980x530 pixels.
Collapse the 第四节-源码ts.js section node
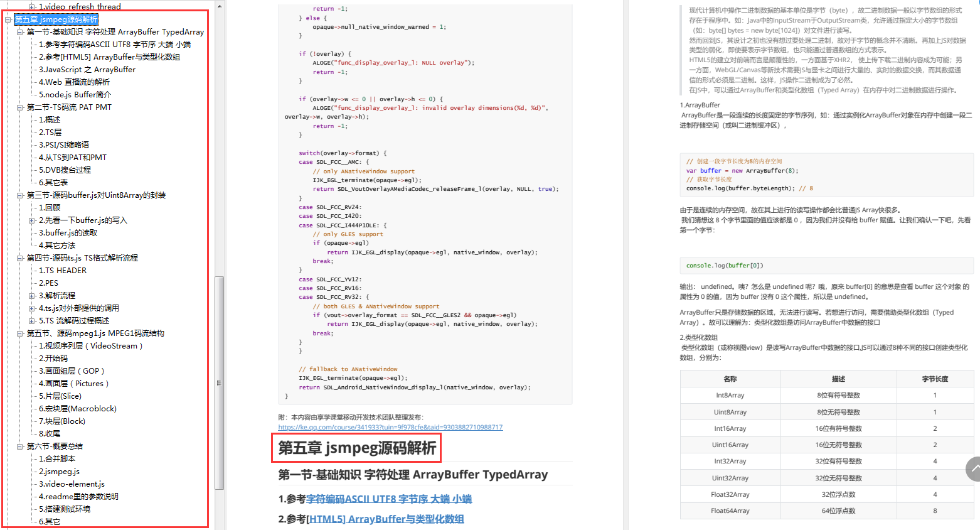click(19, 258)
